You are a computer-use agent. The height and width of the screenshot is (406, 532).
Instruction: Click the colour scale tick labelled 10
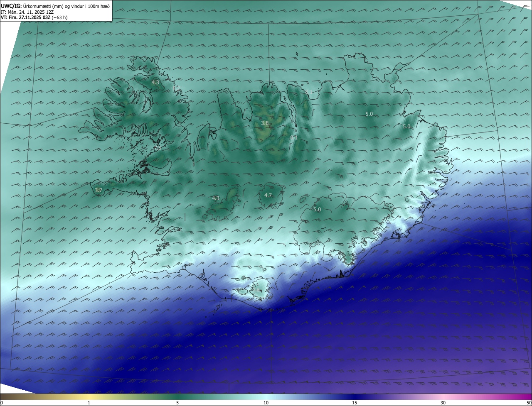(x=266, y=403)
